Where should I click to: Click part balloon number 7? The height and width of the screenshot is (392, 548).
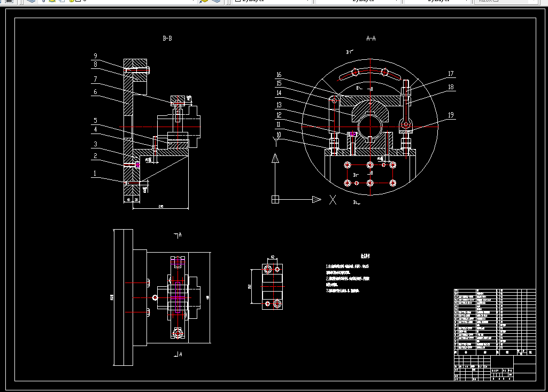point(95,79)
